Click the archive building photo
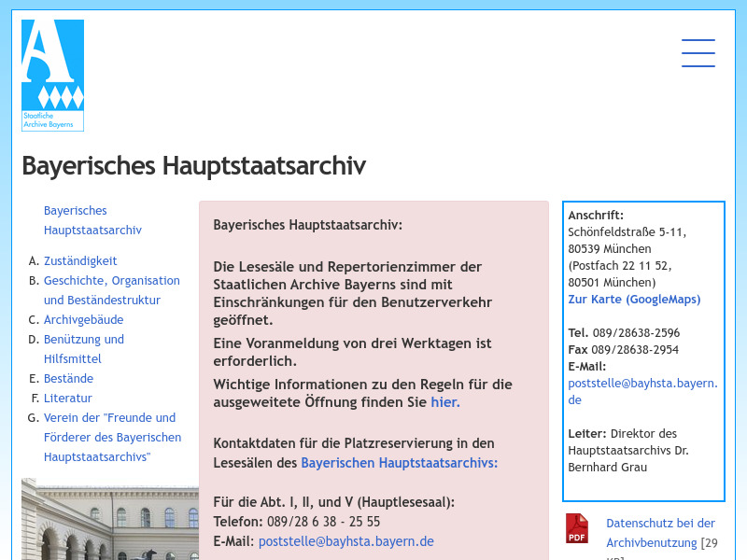747x560 pixels. 109,523
